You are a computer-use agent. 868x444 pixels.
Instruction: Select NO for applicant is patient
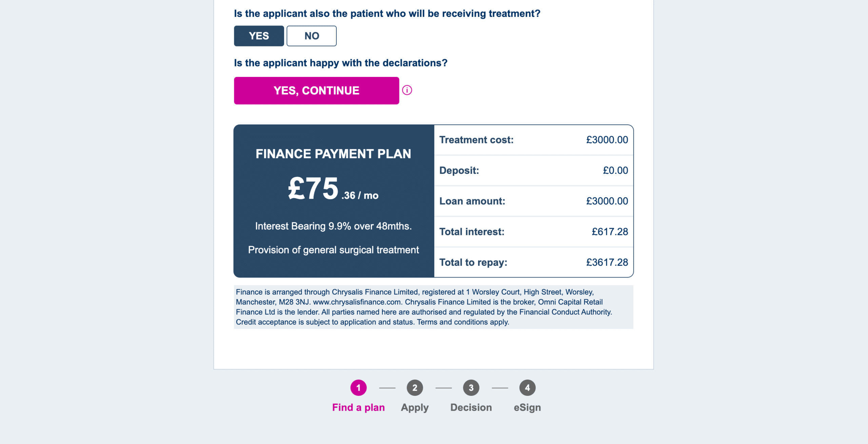(311, 36)
